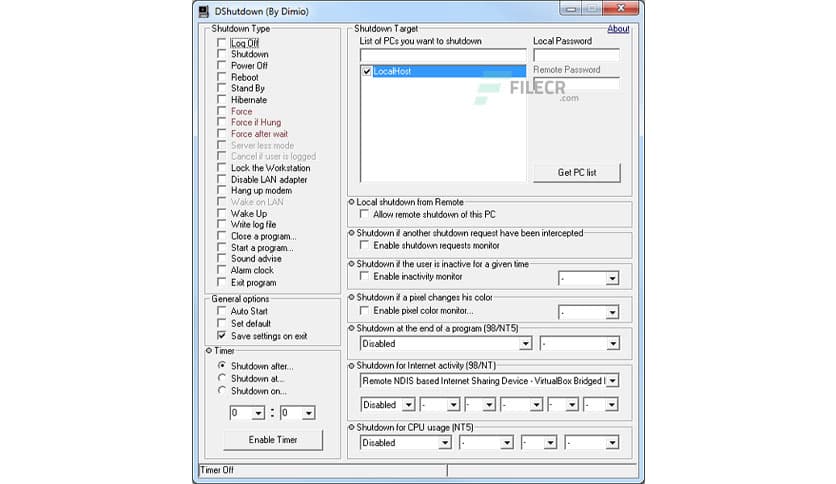Click the Timer Off status bar text

pyautogui.click(x=217, y=470)
